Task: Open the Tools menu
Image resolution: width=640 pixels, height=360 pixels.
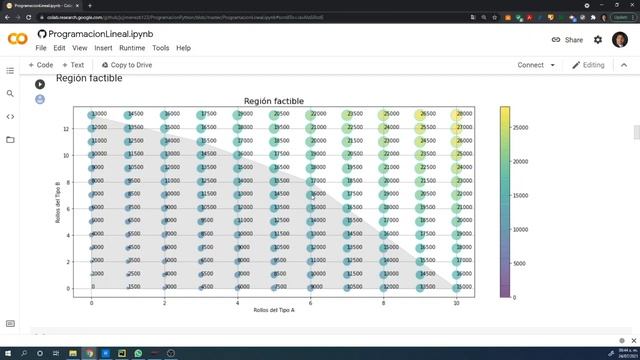Action: click(x=160, y=48)
